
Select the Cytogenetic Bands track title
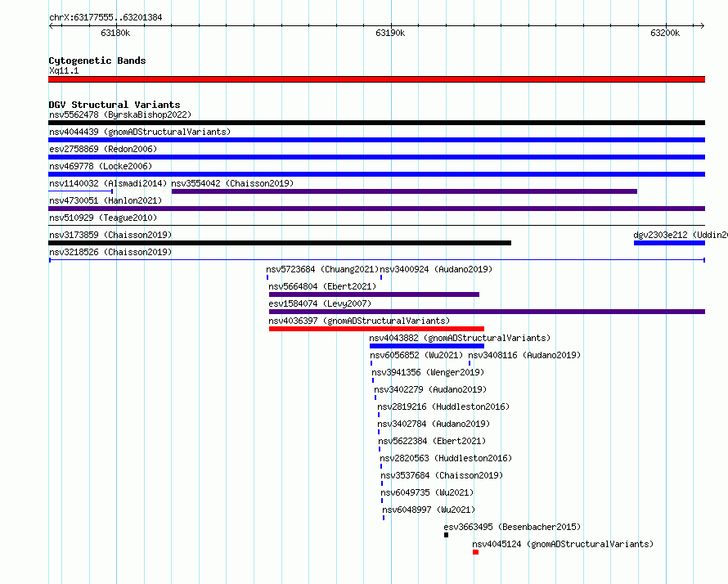97,61
